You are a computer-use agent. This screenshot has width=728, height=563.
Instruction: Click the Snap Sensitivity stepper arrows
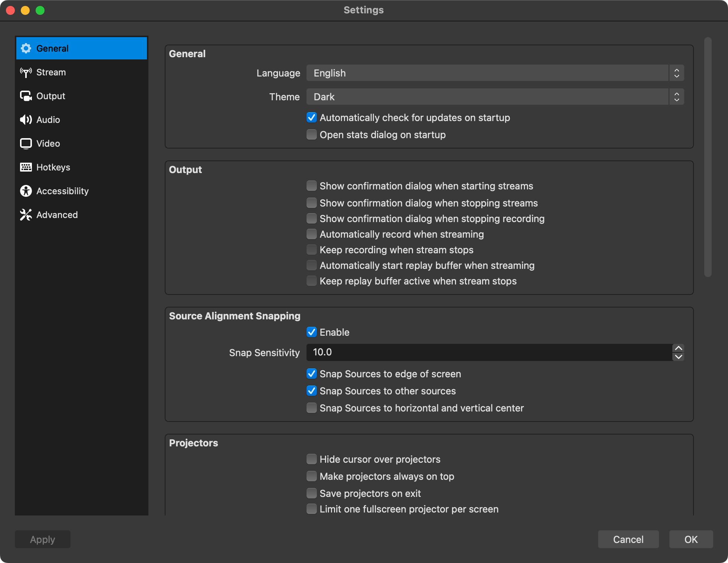pyautogui.click(x=678, y=352)
